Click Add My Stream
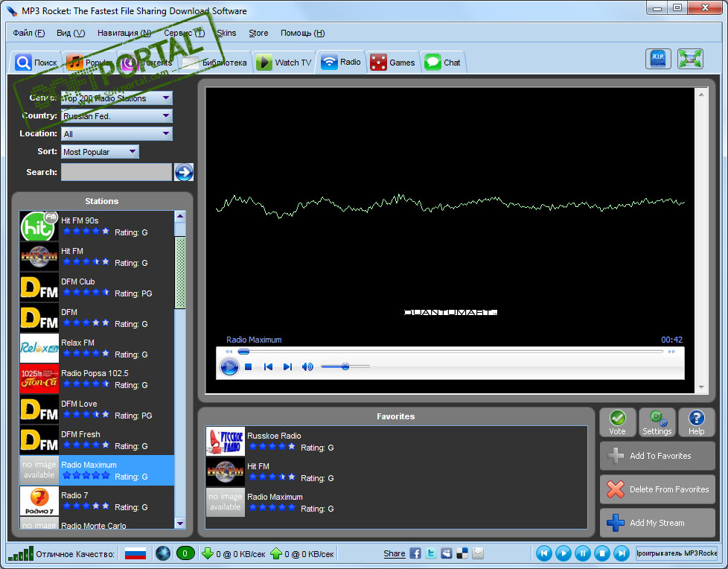Screen dimensions: 728x569 point(657,523)
